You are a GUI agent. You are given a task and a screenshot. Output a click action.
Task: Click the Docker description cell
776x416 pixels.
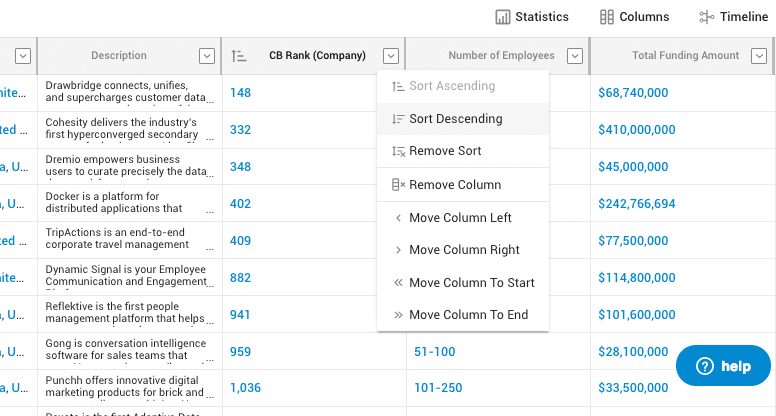point(130,203)
